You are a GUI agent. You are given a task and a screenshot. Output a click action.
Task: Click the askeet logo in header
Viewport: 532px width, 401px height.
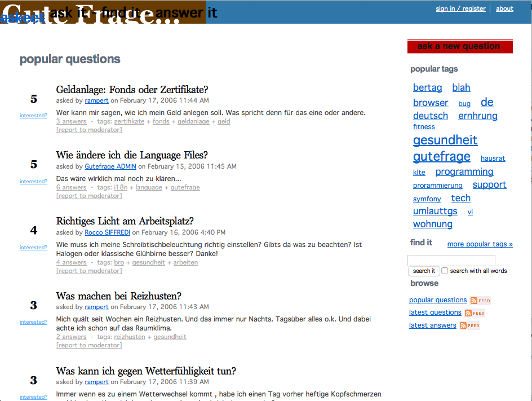pyautogui.click(x=23, y=17)
